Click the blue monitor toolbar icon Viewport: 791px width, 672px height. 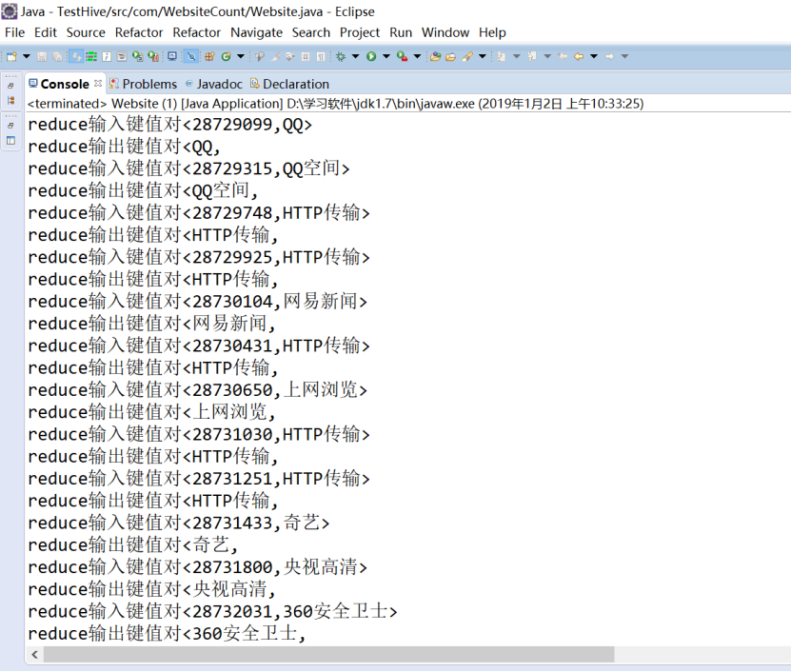[x=172, y=56]
